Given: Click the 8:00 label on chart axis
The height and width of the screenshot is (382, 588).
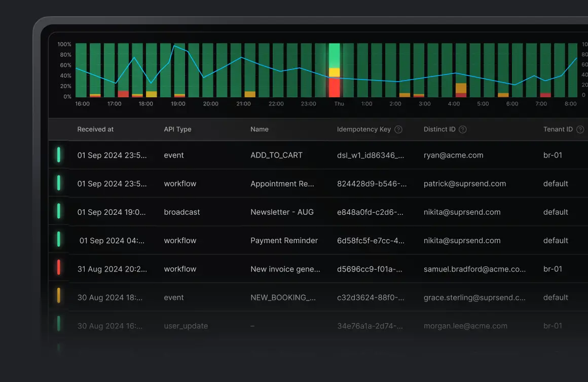Looking at the screenshot, I should (570, 104).
